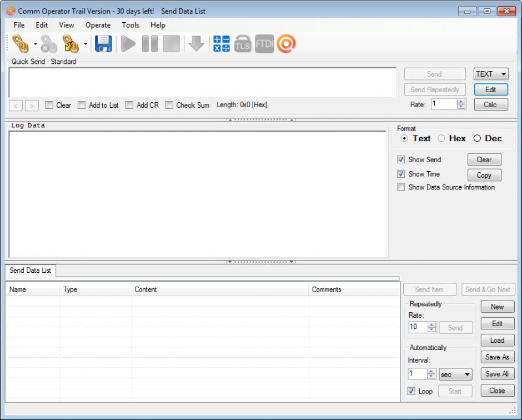Click the Name column header
This screenshot has width=522, height=420.
pyautogui.click(x=33, y=289)
